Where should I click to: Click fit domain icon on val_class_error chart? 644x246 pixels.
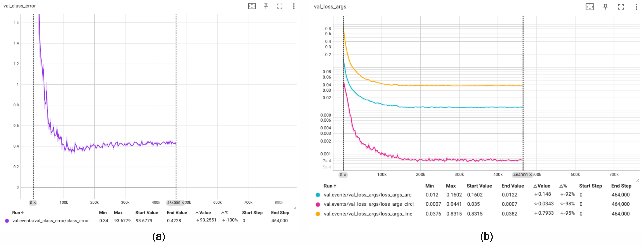252,6
